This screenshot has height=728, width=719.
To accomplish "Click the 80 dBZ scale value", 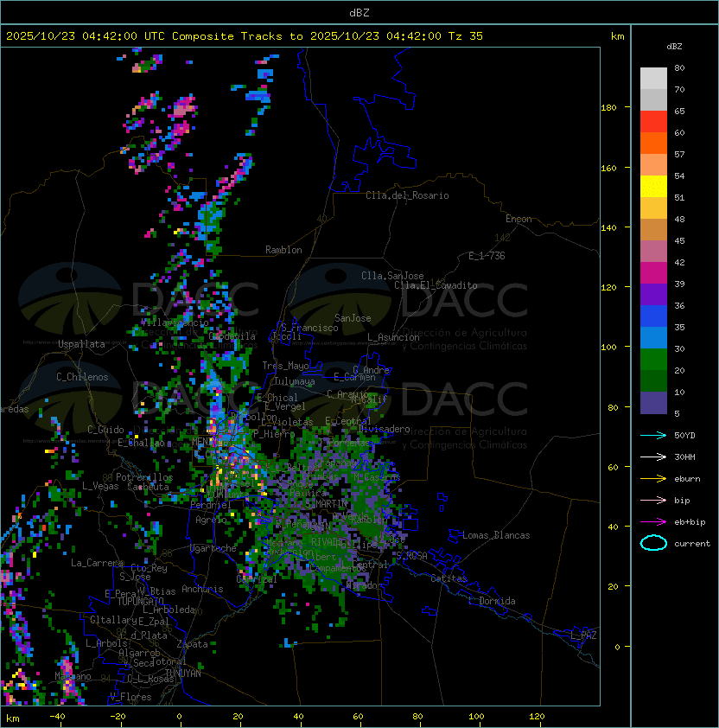I will (679, 67).
